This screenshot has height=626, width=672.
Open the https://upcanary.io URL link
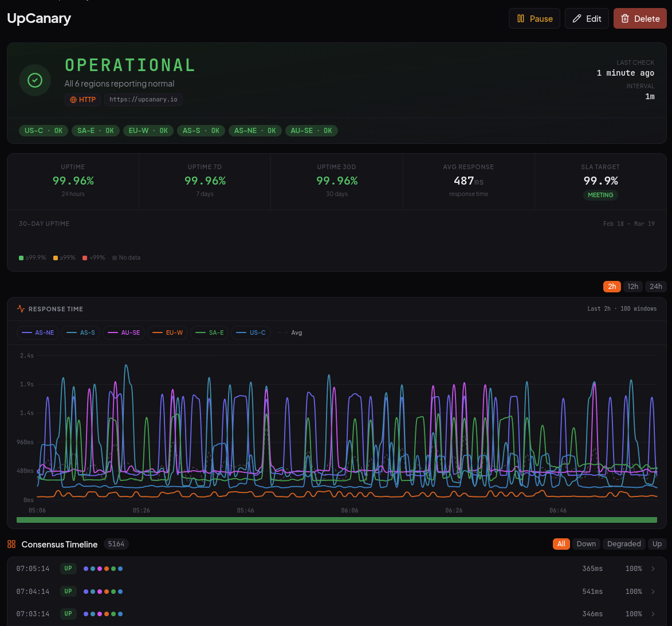143,100
